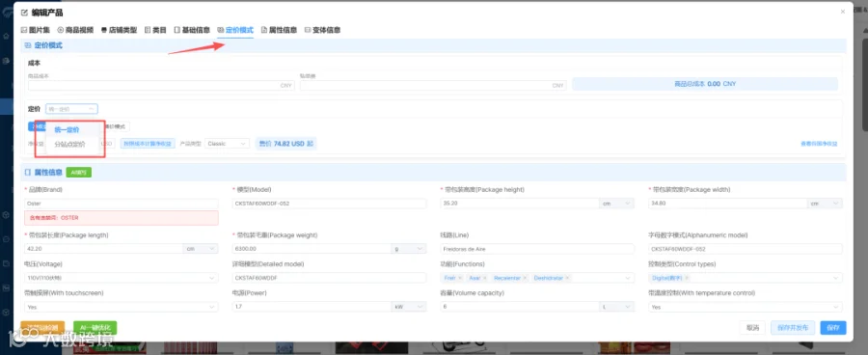Open the With touchscreen Yes dropdown
The image size is (868, 355).
[x=122, y=307]
